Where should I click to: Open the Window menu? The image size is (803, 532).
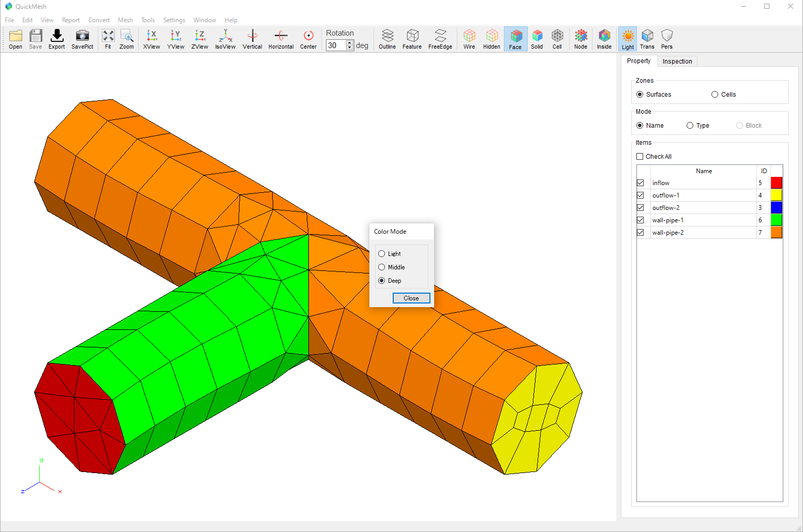pyautogui.click(x=205, y=20)
